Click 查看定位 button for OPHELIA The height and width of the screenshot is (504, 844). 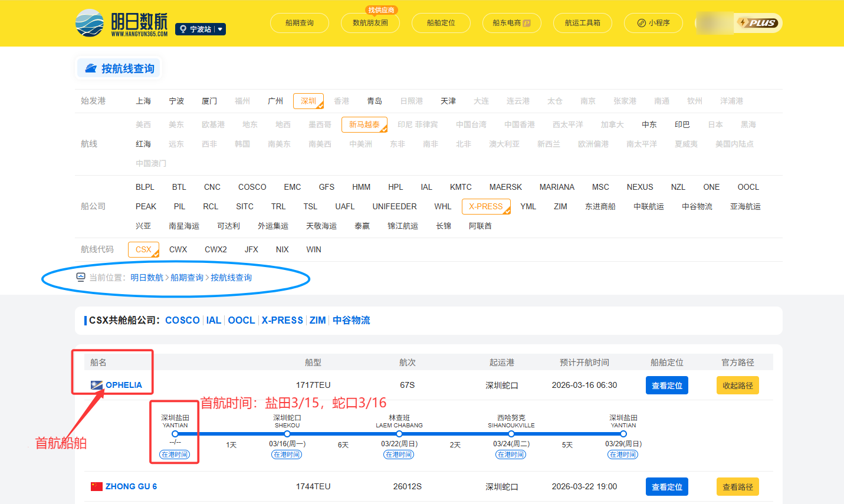point(666,386)
